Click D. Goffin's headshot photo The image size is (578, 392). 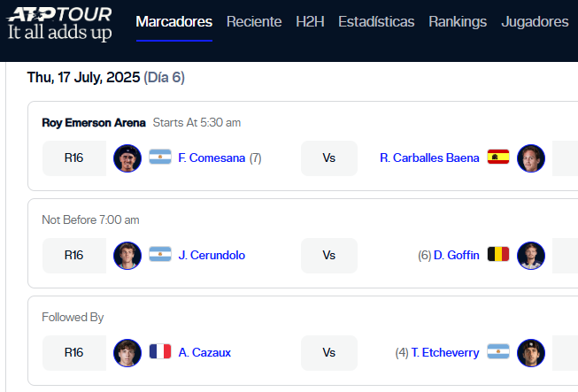[531, 256]
